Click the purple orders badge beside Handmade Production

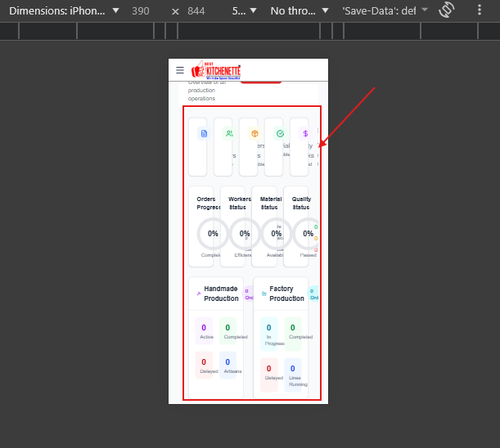(248, 294)
